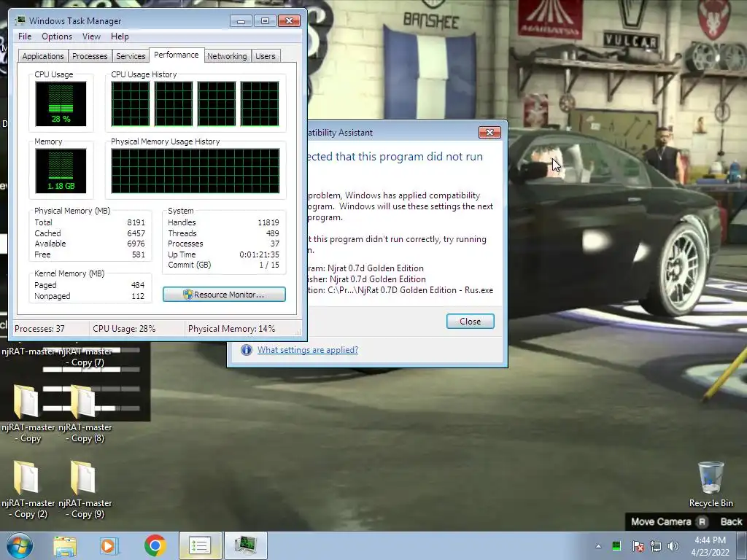Viewport: 747px width, 560px height.
Task: Click the blue info icon in Compatibility Assistant
Action: click(247, 350)
